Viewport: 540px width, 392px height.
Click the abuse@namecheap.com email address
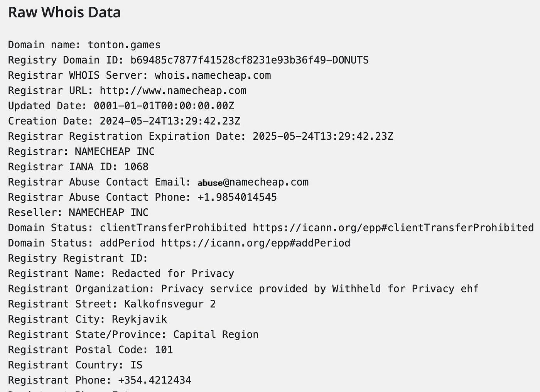click(253, 182)
